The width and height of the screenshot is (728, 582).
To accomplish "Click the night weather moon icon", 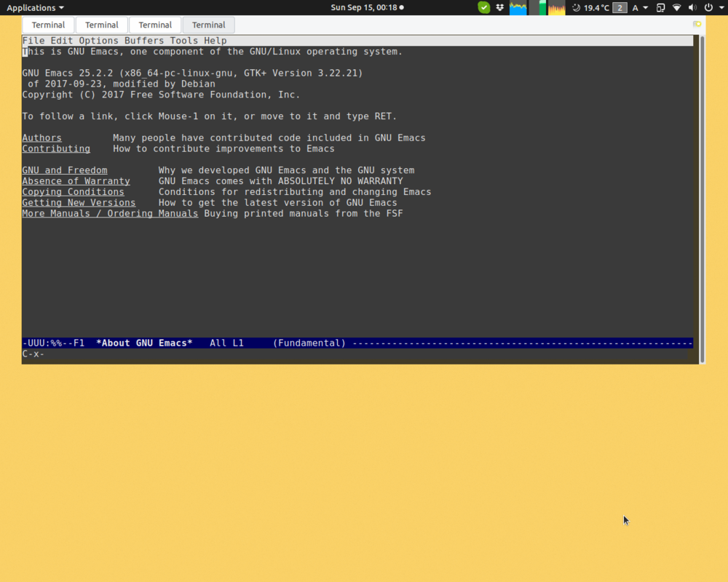I will (x=576, y=7).
